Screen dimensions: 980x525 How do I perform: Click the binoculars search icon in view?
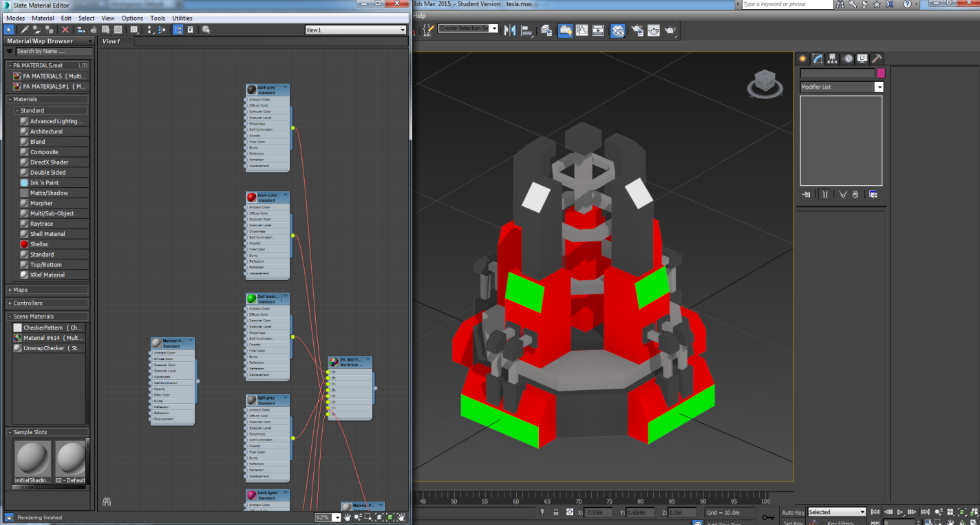pos(107,502)
